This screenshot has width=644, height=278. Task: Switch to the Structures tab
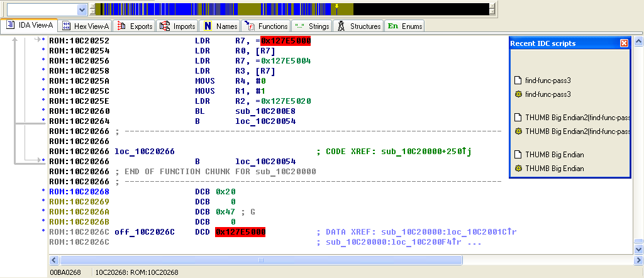tap(359, 26)
